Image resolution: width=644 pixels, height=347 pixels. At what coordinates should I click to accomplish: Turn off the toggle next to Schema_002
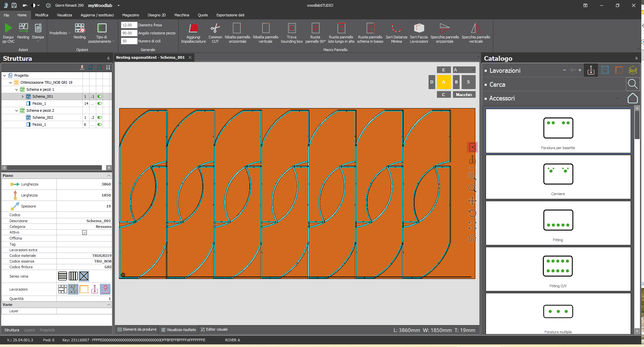pos(100,117)
